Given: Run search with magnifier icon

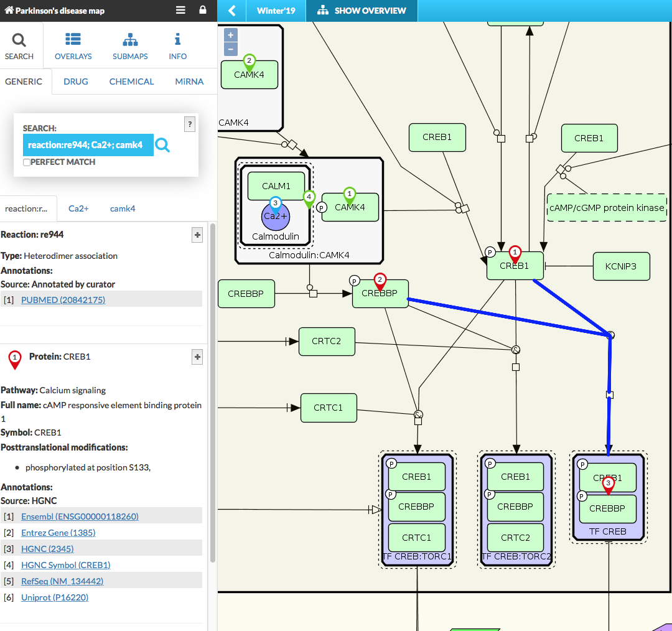Looking at the screenshot, I should 162,145.
